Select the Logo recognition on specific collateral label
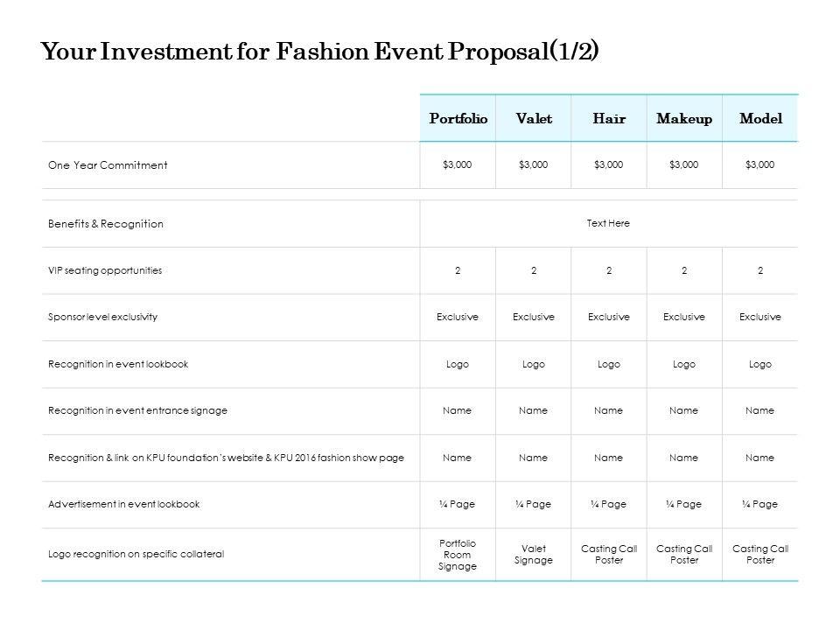This screenshot has height=630, width=840. [x=136, y=554]
